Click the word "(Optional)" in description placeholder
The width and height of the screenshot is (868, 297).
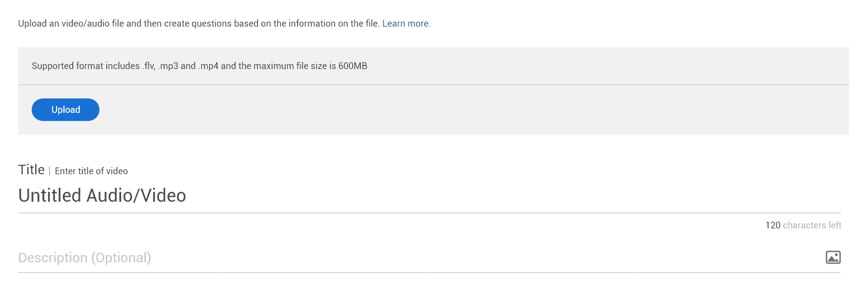pos(121,257)
